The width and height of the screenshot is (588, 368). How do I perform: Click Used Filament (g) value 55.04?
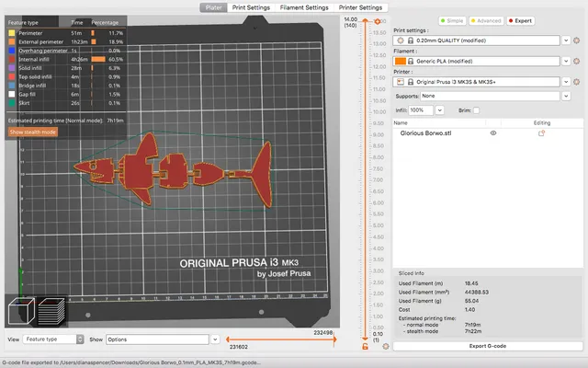tap(471, 301)
